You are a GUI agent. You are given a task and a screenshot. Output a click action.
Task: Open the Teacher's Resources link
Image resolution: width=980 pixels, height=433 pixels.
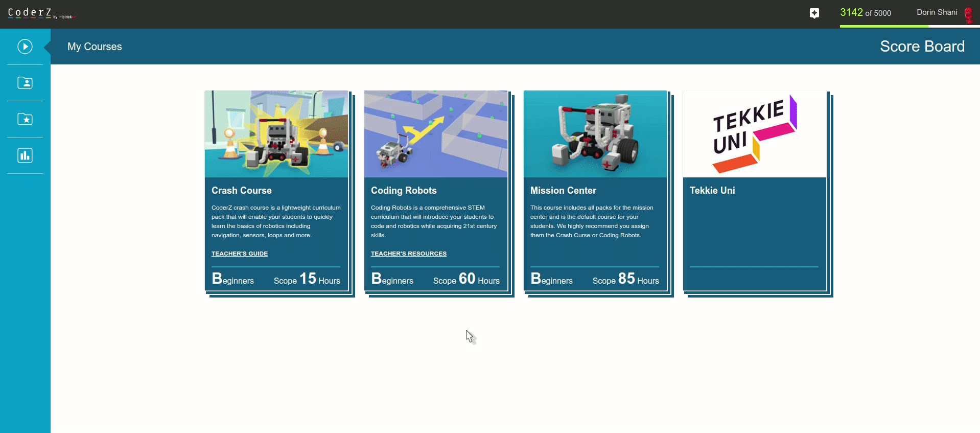(x=409, y=254)
